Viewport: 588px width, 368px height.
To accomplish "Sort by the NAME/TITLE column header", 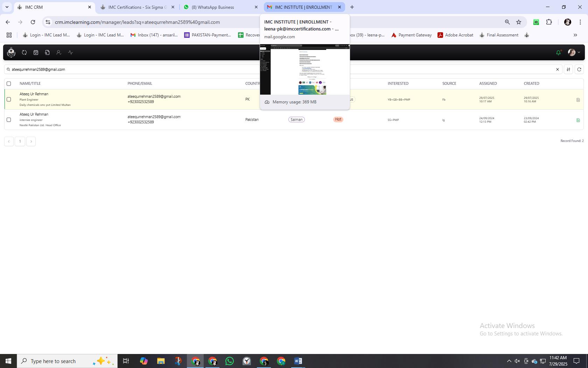I will tap(30, 83).
